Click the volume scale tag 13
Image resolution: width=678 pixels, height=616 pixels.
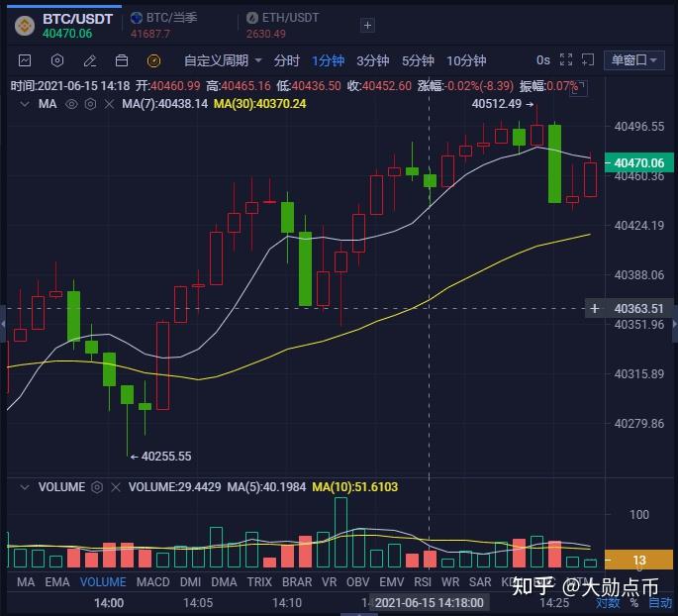click(639, 561)
